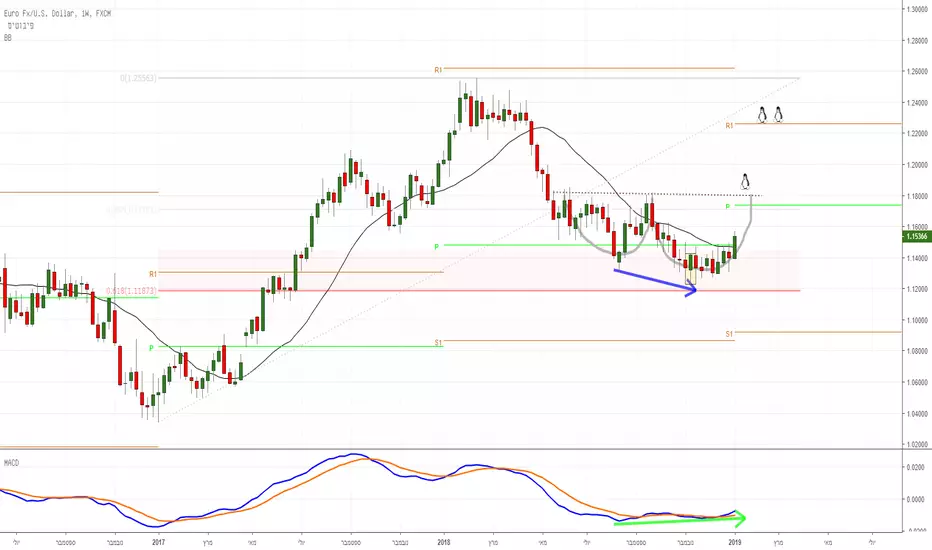Viewport: 932px width, 550px height.
Task: Select the dotted neckline at the 1.18000 level
Action: click(x=657, y=194)
